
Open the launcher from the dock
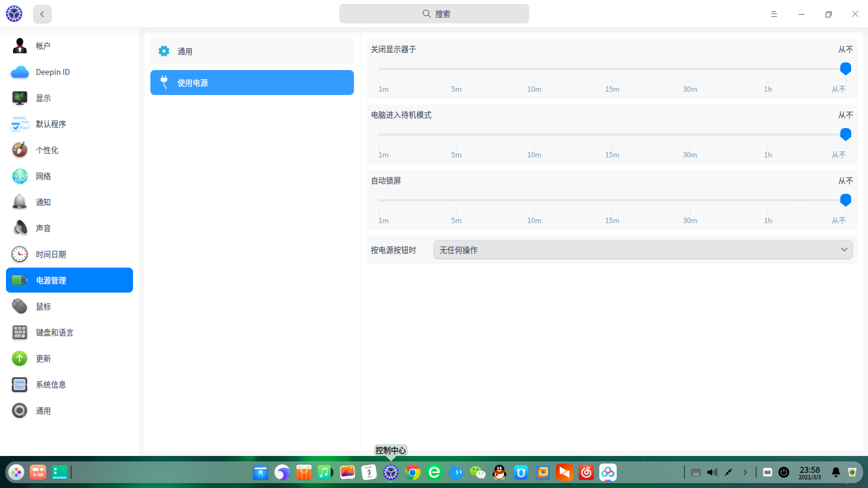pyautogui.click(x=16, y=472)
